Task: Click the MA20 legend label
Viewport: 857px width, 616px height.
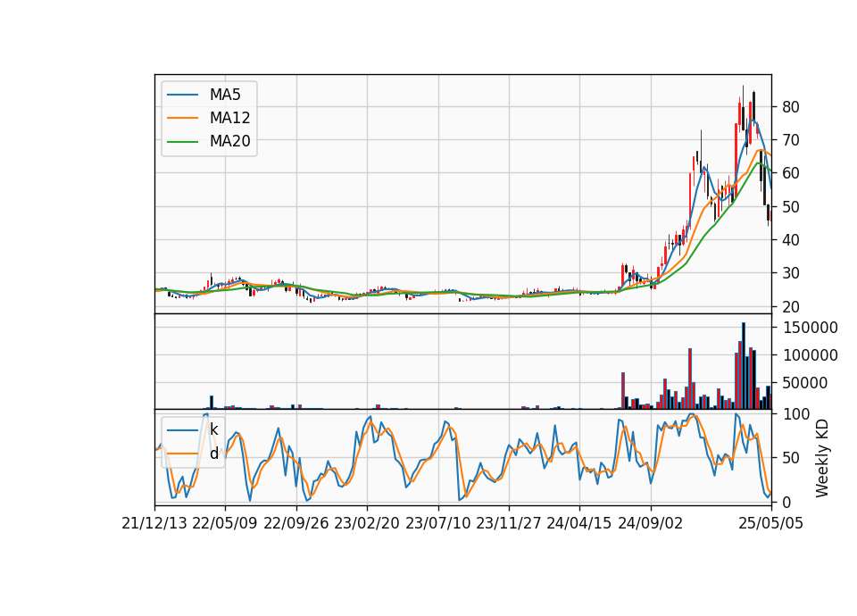Action: (x=229, y=141)
